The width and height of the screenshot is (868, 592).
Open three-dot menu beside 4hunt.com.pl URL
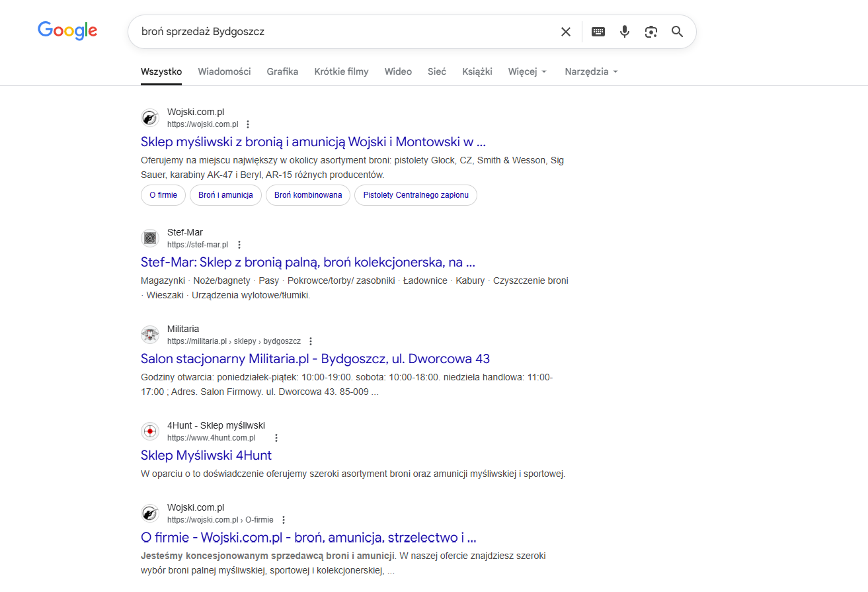[x=276, y=438]
